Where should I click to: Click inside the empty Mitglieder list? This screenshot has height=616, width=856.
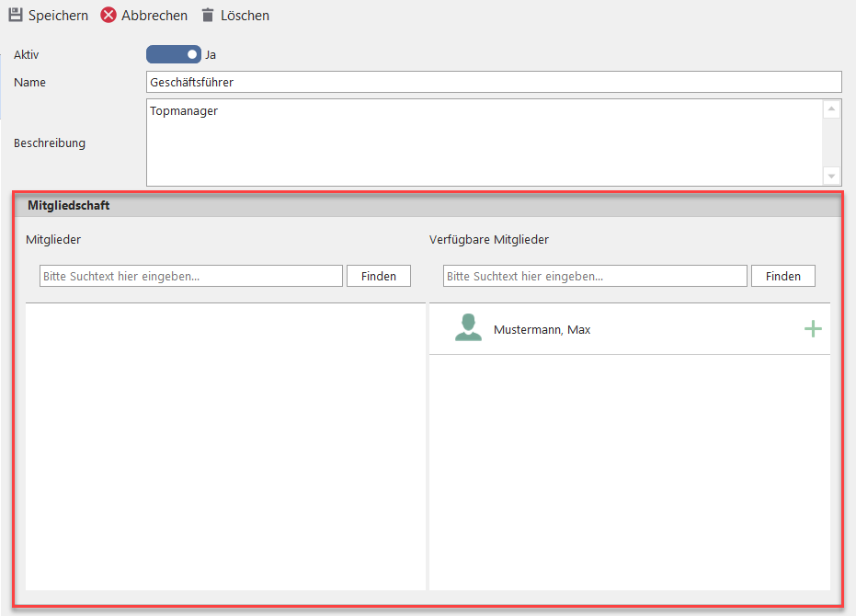[x=225, y=446]
